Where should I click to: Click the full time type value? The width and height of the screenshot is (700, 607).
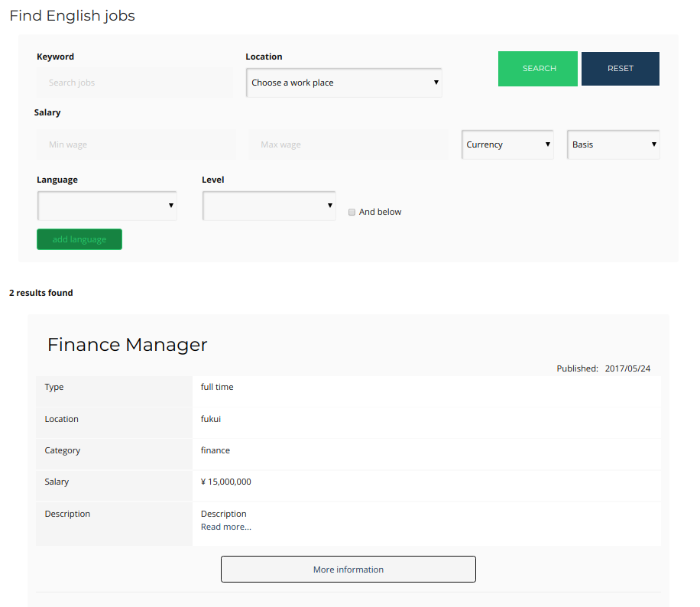point(217,387)
